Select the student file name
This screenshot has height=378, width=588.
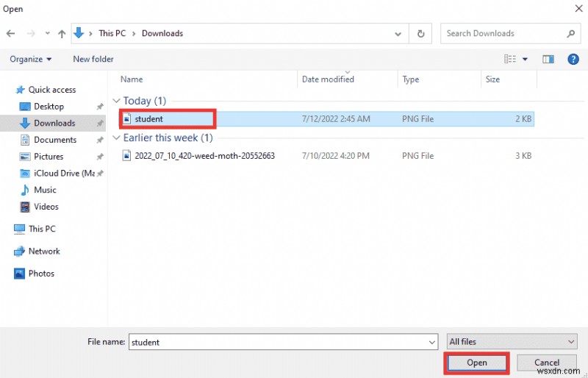tap(149, 119)
